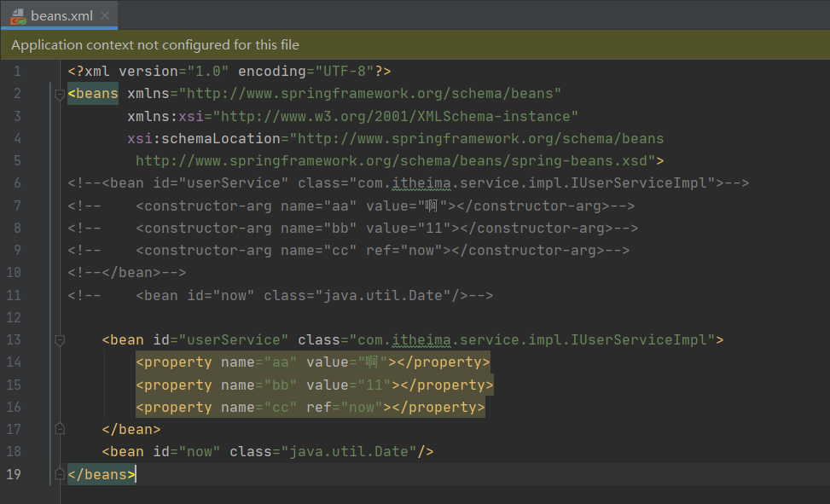This screenshot has width=830, height=504.
Task: Click the IUserServiceImpl class value on line 13
Action: [532, 340]
